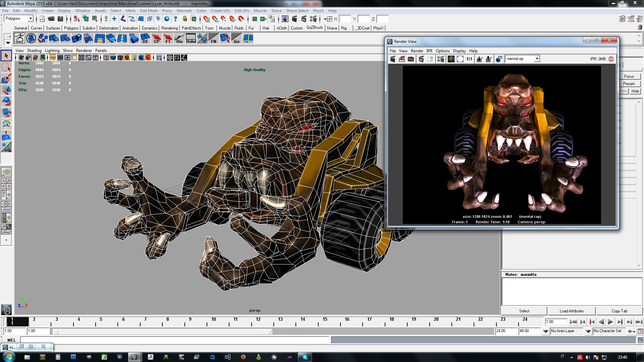Display alpha channel in Render View
644x362 pixels.
(460, 59)
